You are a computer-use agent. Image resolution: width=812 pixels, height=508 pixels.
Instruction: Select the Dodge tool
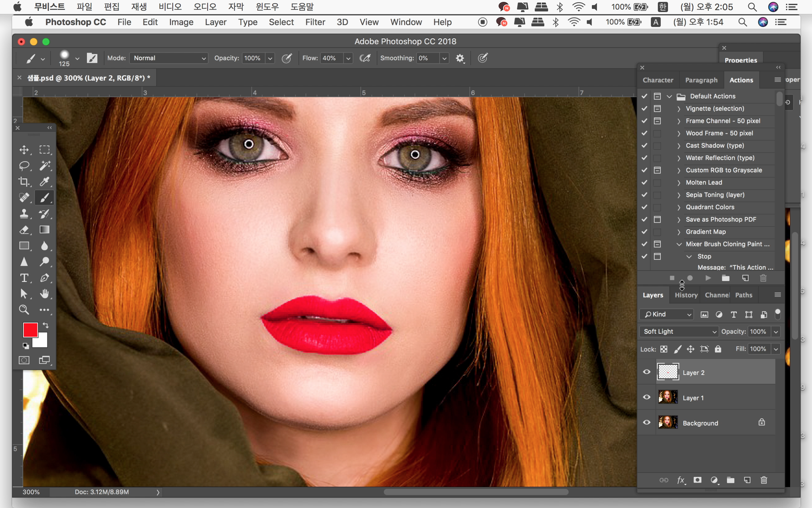click(45, 262)
